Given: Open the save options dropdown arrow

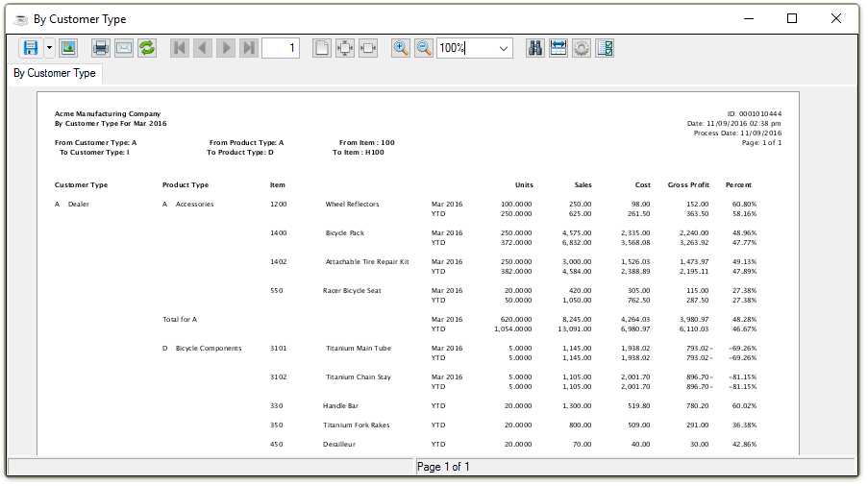Looking at the screenshot, I should [48, 48].
